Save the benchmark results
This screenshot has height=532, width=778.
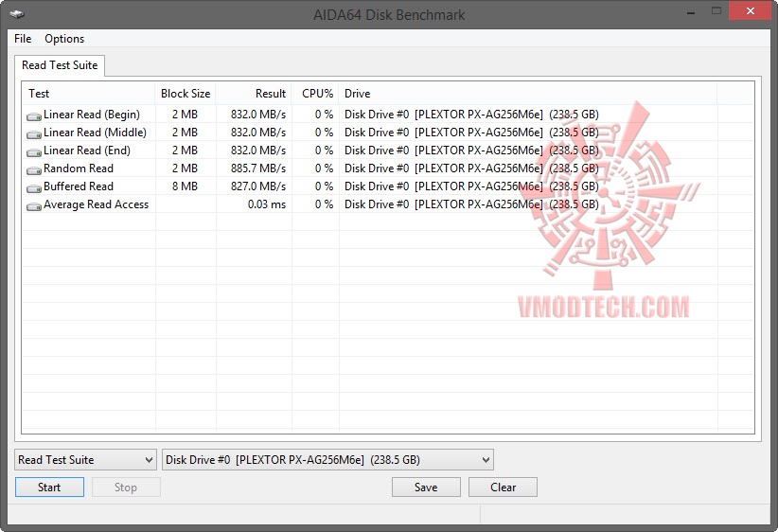pos(426,488)
